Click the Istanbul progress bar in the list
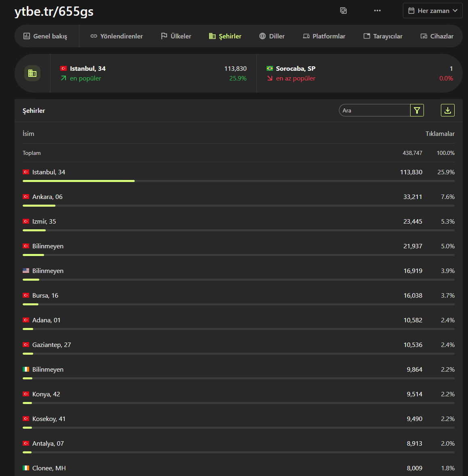 pos(238,181)
